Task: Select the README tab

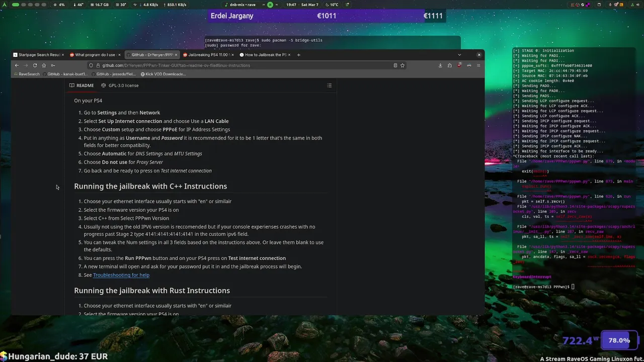Action: tap(82, 85)
